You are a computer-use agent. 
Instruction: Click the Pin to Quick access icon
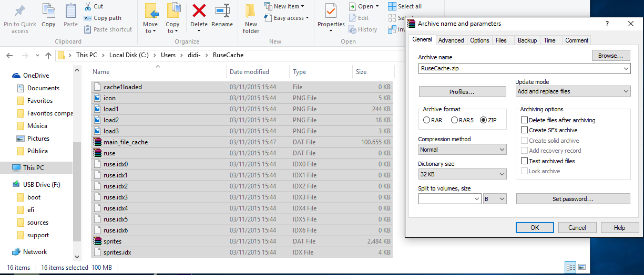click(x=20, y=10)
